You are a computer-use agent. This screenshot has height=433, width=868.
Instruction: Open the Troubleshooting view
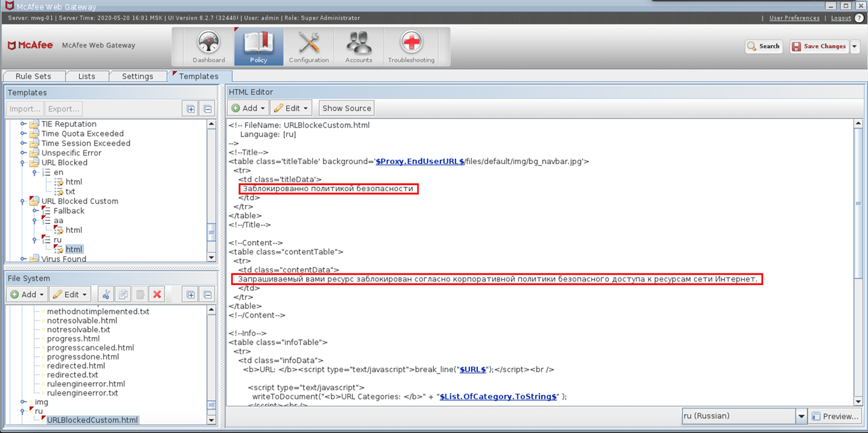point(411,46)
